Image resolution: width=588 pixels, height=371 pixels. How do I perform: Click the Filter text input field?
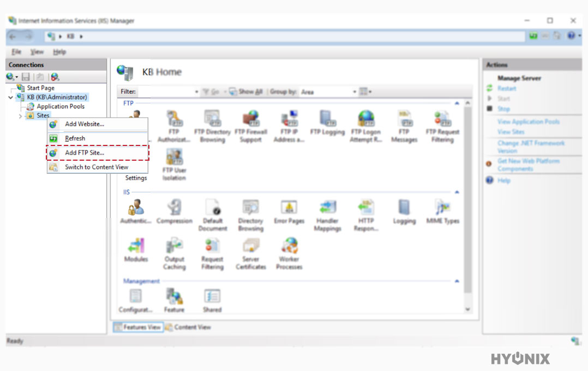click(165, 92)
